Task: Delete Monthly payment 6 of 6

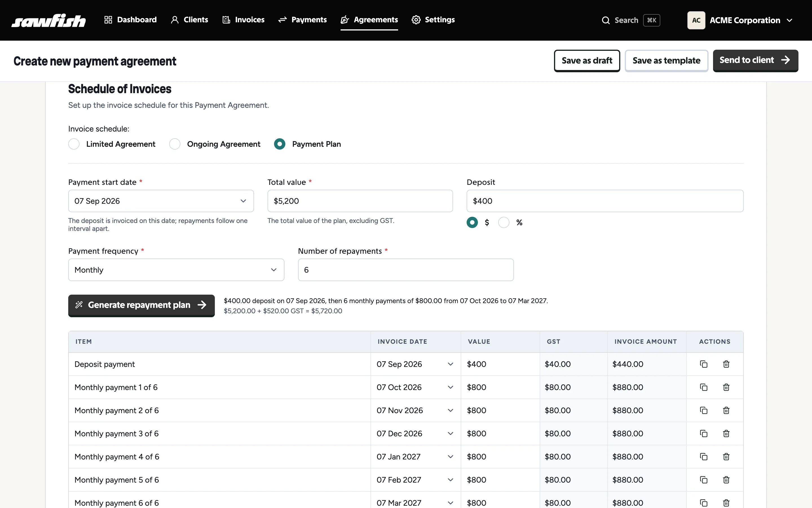Action: (726, 503)
